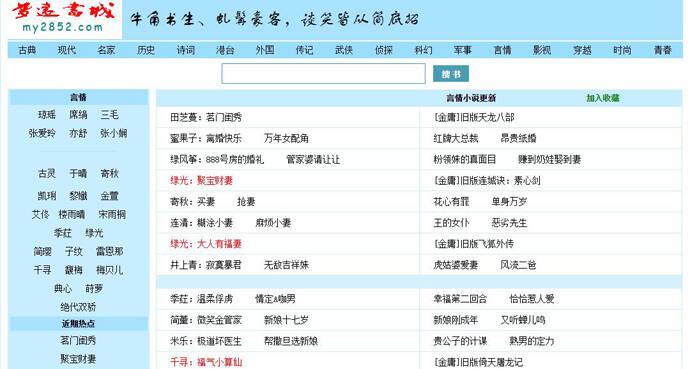Open the 武侠 category
The image size is (690, 369).
[344, 50]
